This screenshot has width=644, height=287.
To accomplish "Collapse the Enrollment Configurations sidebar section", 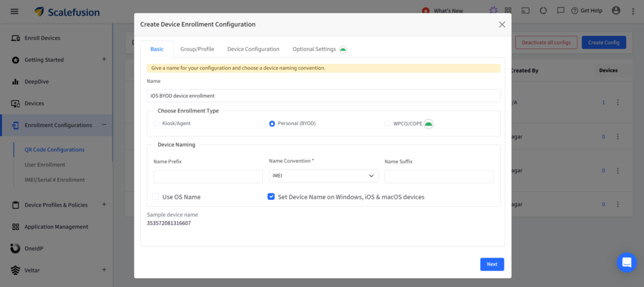I will [104, 125].
